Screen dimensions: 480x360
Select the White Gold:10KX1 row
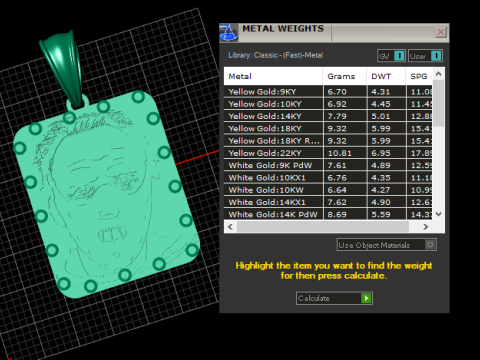click(x=328, y=178)
